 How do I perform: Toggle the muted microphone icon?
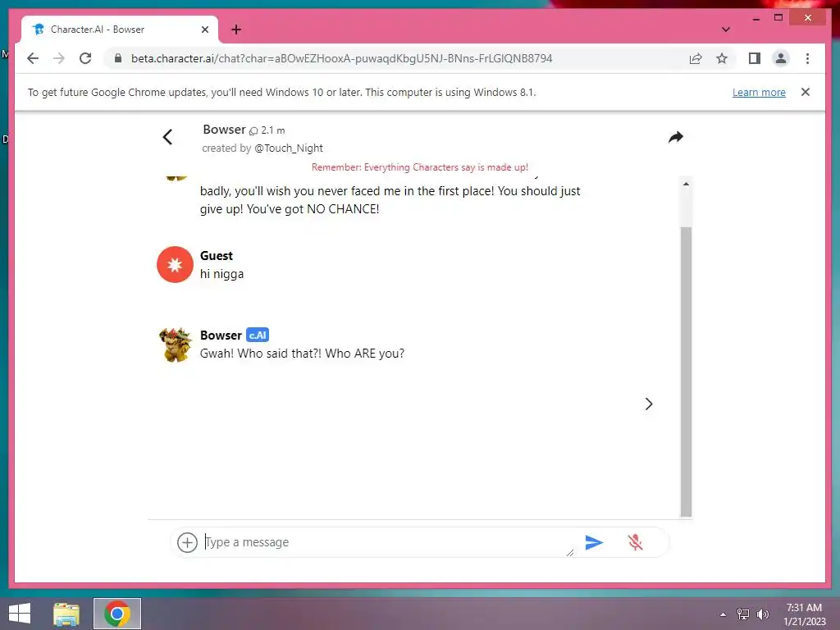pyautogui.click(x=636, y=542)
